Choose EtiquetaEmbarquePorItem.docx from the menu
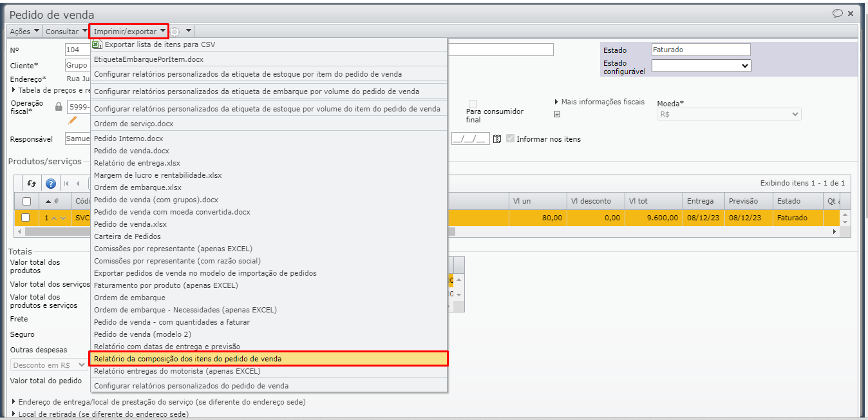The width and height of the screenshot is (868, 420). [x=269, y=59]
